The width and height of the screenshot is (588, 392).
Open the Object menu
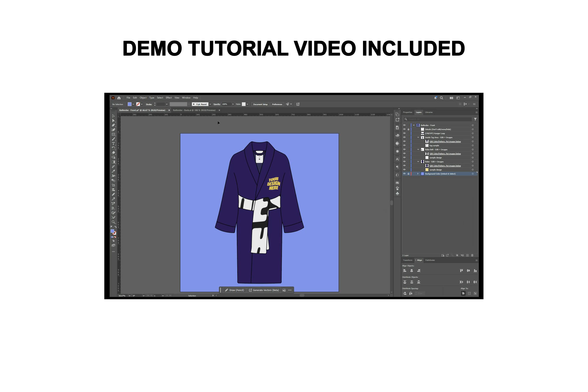click(143, 98)
